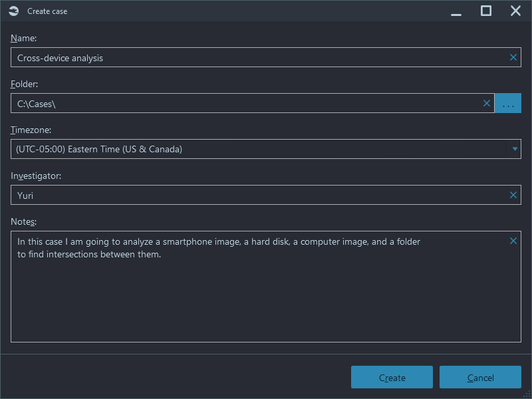
Task: Clear the Name field with its X icon
Action: coord(513,57)
